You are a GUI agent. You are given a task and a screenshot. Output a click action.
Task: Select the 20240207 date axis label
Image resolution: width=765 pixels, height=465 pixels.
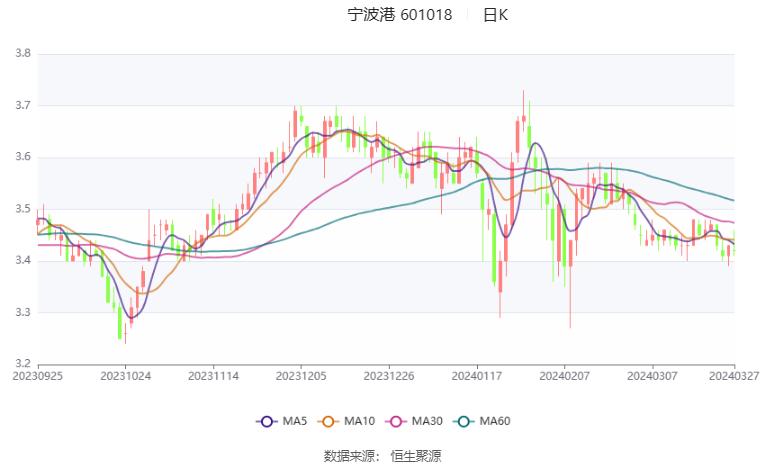click(x=564, y=376)
